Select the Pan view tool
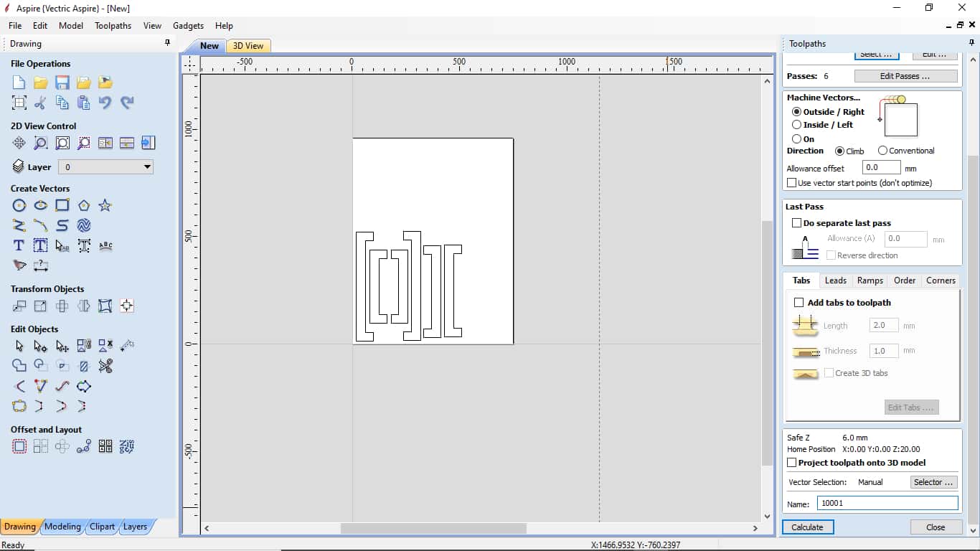This screenshot has height=551, width=980. [x=19, y=143]
